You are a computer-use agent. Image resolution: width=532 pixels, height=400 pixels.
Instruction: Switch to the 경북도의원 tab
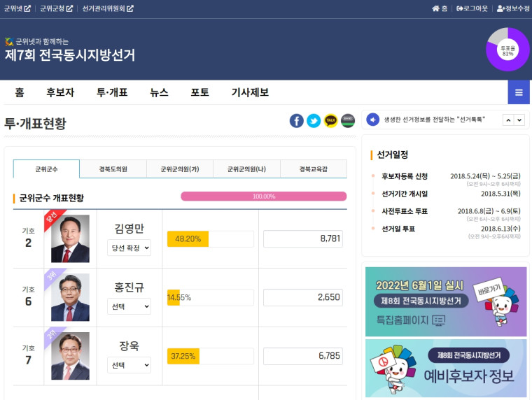point(113,169)
